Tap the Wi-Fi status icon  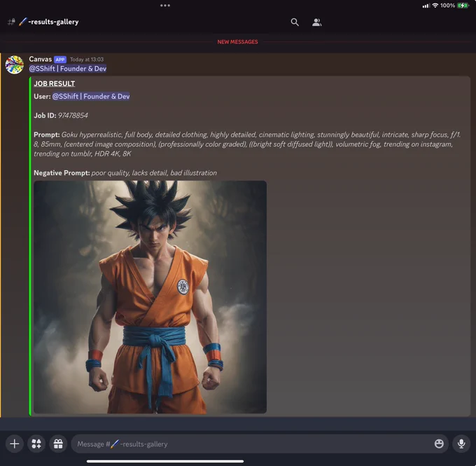(435, 6)
